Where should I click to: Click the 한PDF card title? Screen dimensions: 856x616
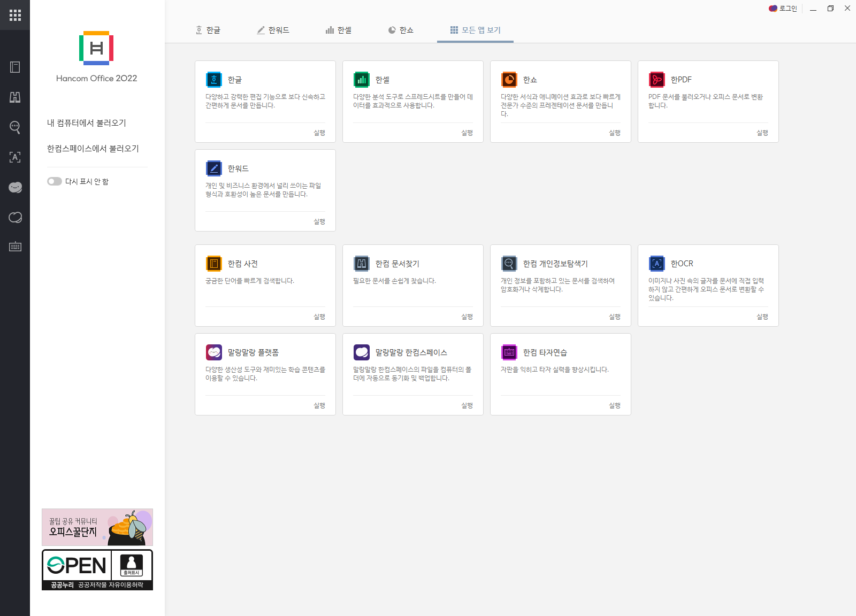(681, 80)
